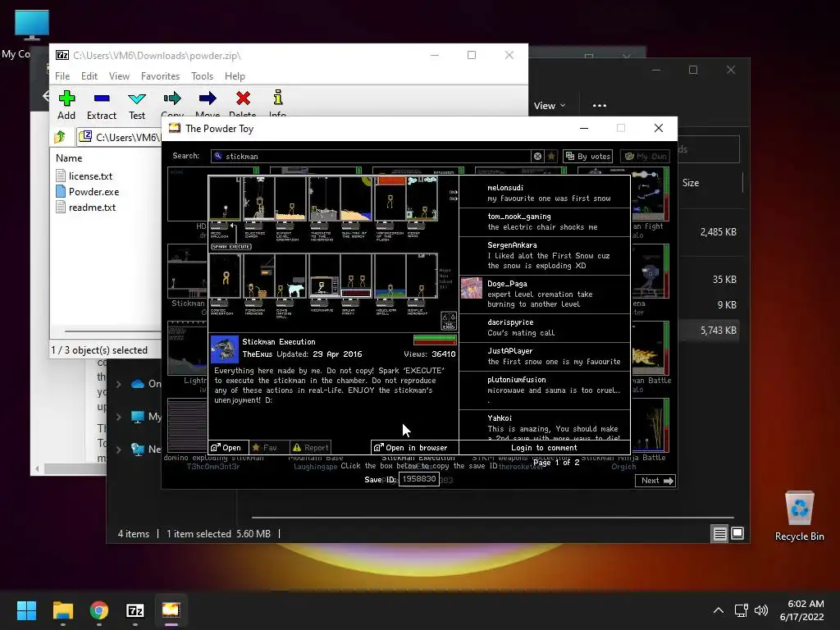The image size is (840, 630).
Task: Expand the My PC tree node in Explorer
Action: 119,416
